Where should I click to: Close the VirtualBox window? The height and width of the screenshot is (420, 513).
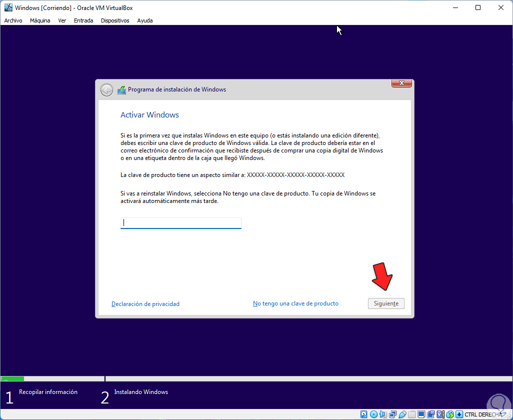[501, 7]
